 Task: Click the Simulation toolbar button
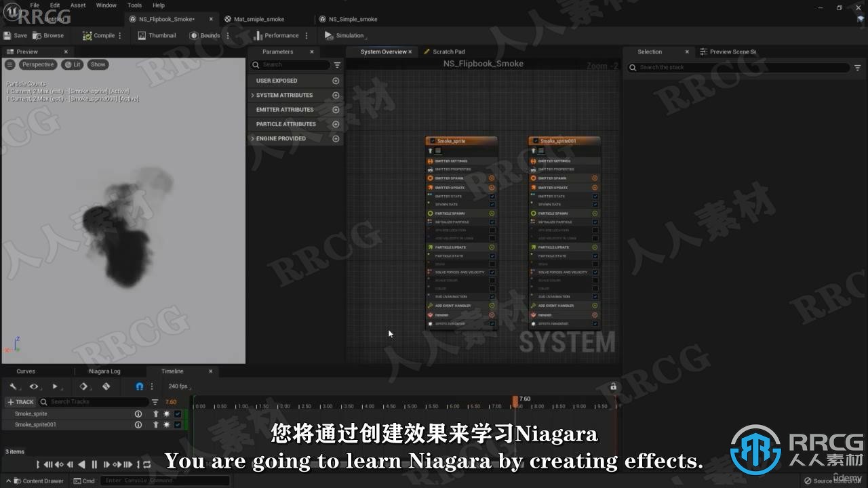[x=344, y=35]
